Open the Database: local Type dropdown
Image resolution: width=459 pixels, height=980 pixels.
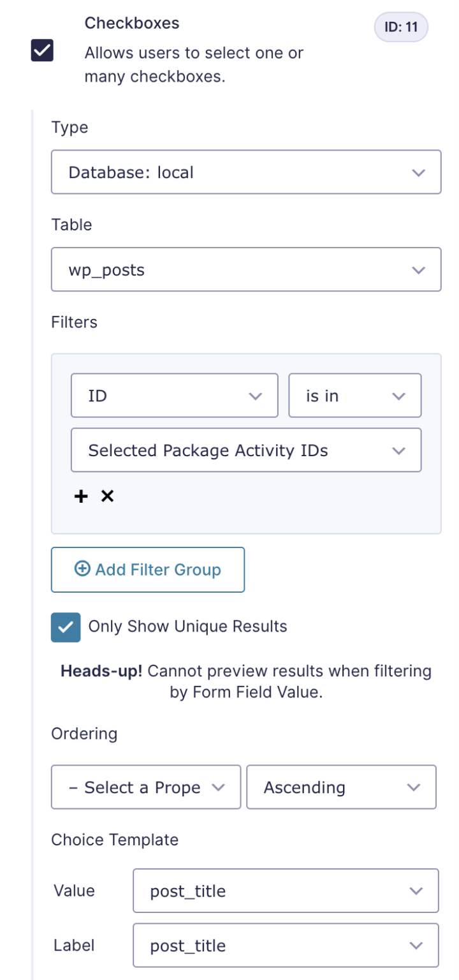coord(246,172)
